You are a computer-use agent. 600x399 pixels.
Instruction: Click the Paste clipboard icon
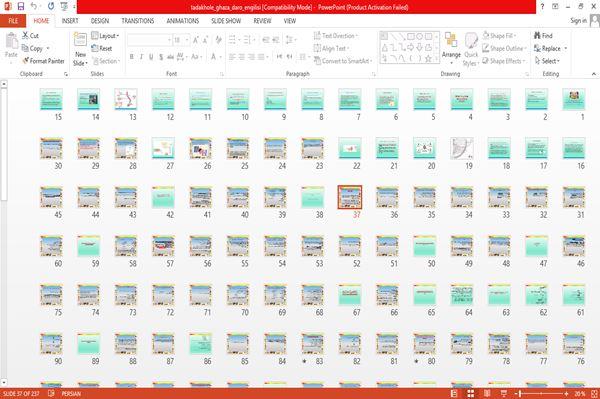click(11, 41)
